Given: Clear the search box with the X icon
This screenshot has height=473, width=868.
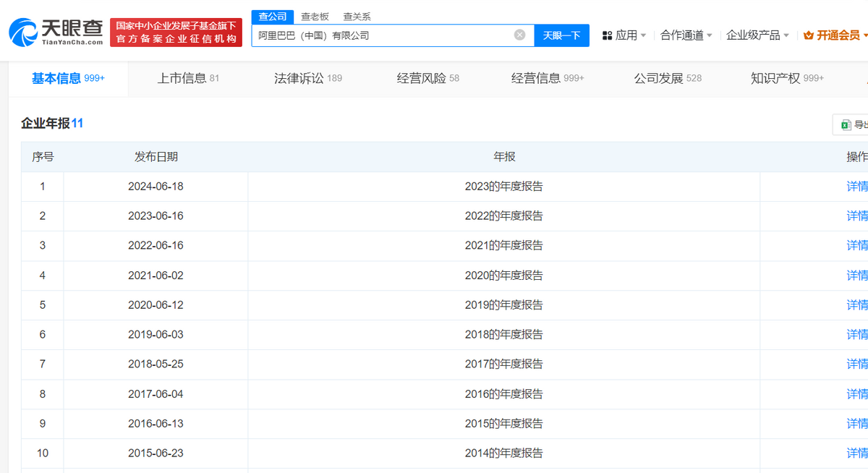Looking at the screenshot, I should [519, 35].
